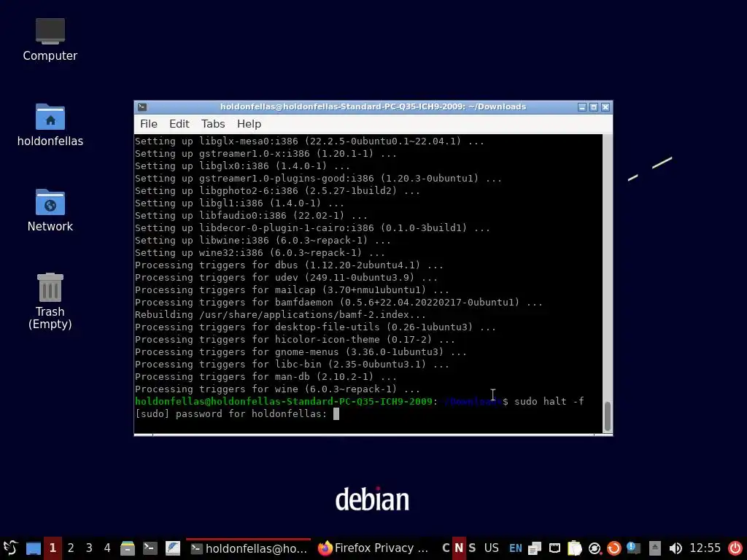Maximize the terminal window
The height and width of the screenshot is (560, 747).
point(594,107)
